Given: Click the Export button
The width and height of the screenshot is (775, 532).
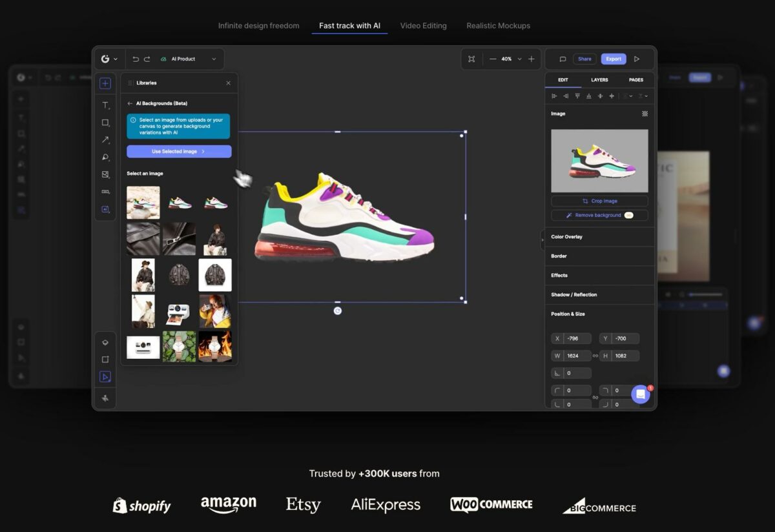Looking at the screenshot, I should [613, 59].
